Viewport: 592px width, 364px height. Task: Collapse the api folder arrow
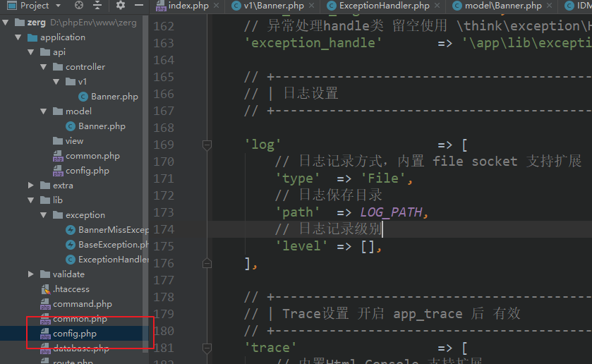[31, 51]
